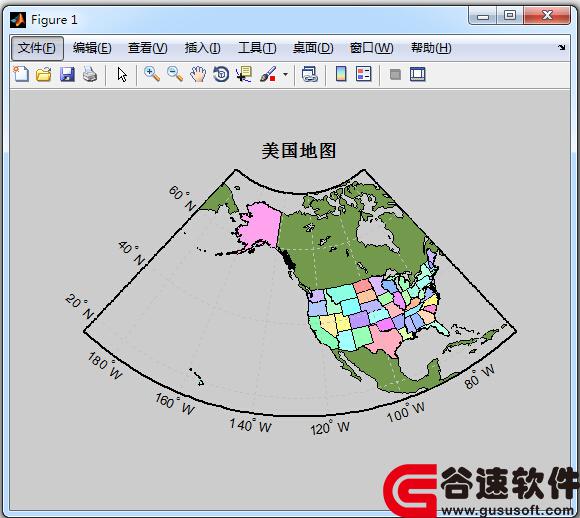This screenshot has height=518, width=580.
Task: Enable the Data Cursor tool
Action: (244, 74)
